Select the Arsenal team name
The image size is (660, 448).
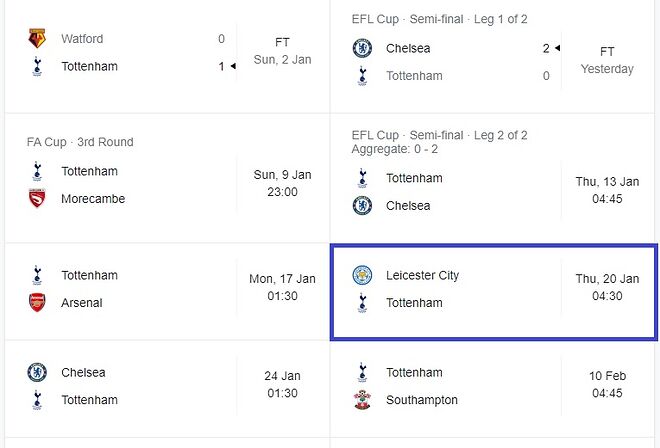tap(82, 302)
